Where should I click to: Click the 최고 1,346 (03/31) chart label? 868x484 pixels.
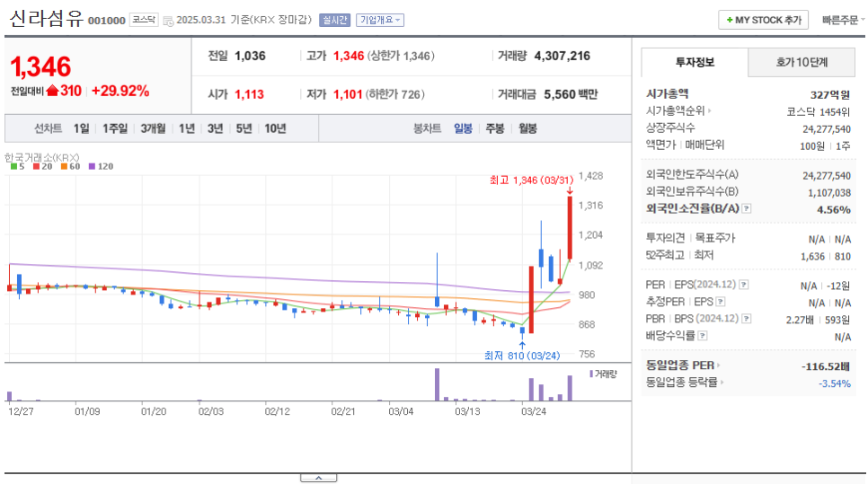[531, 180]
